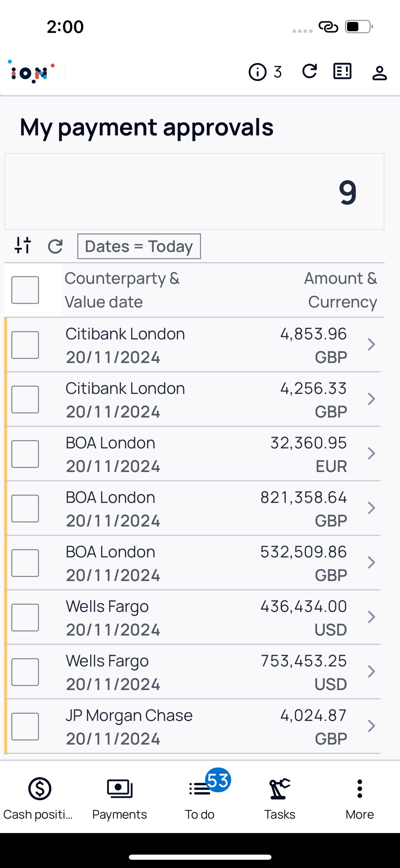Tap the header refresh icon
Image resolution: width=400 pixels, height=868 pixels.
[x=309, y=71]
